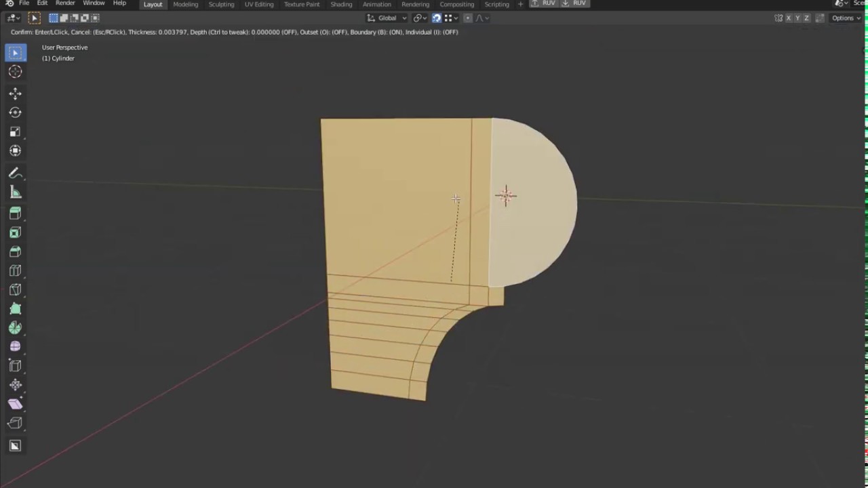
Task: Activate the Poly Build tool
Action: [15, 309]
